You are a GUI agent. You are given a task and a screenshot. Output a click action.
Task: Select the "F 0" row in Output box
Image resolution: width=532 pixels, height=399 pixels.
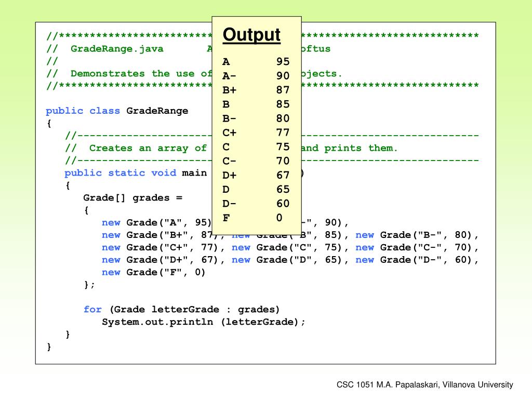[x=253, y=218]
